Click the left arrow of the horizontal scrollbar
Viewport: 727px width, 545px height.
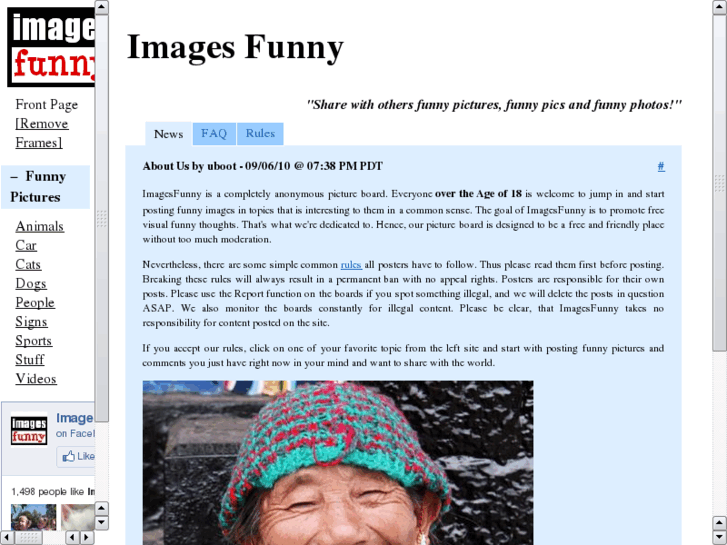tap(7, 538)
